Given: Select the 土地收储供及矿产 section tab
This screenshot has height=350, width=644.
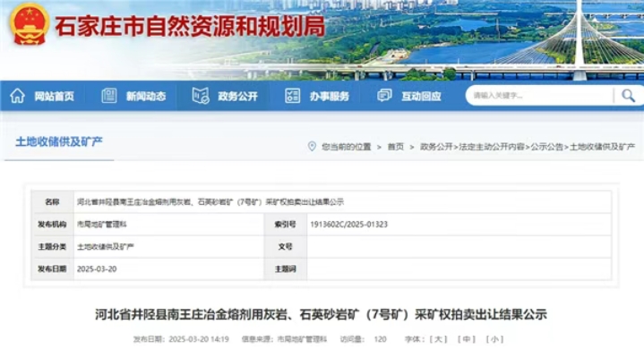Looking at the screenshot, I should click(x=59, y=142).
